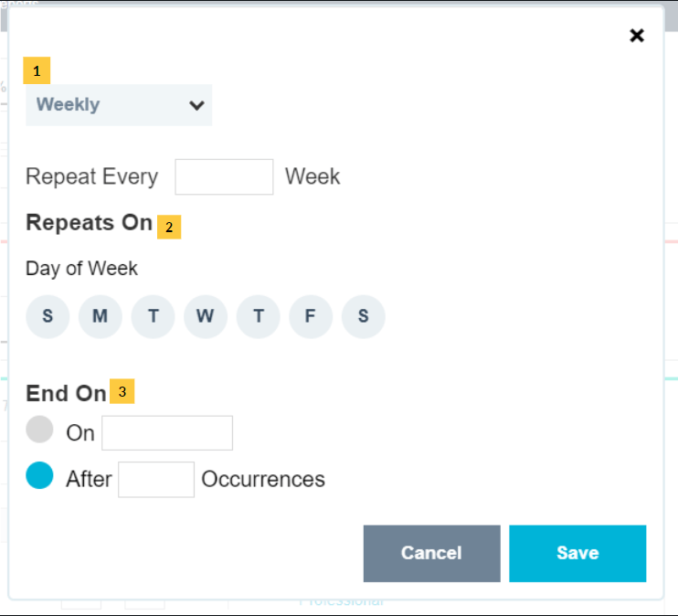Click the yellow marker 3 beside End On

[122, 392]
